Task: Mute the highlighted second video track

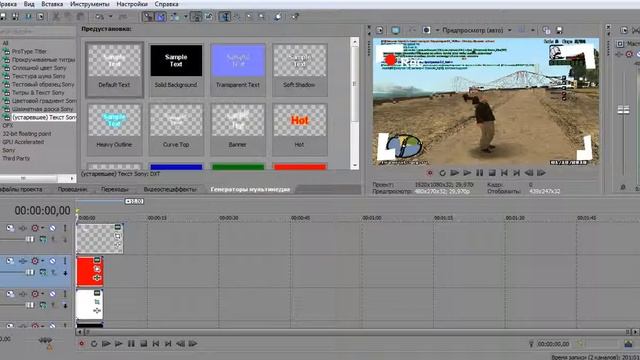Action: [x=53, y=261]
